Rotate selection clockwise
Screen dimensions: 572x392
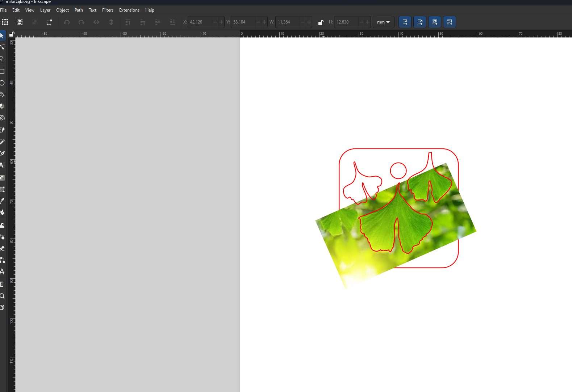(x=82, y=22)
